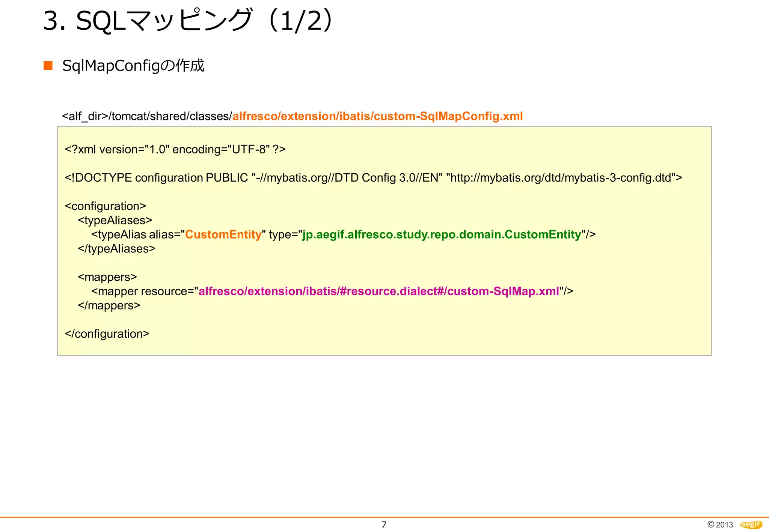Click the heading "SqlMapConfigの作成"

coord(133,66)
